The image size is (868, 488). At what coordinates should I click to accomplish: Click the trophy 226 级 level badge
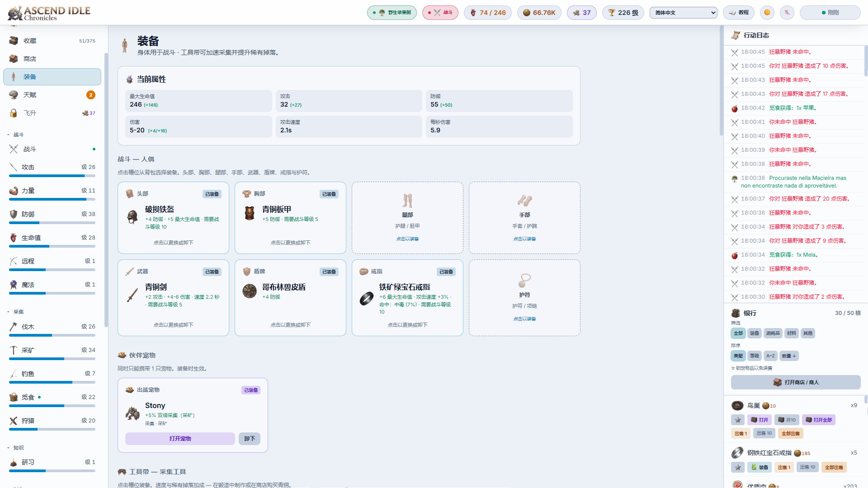623,13
